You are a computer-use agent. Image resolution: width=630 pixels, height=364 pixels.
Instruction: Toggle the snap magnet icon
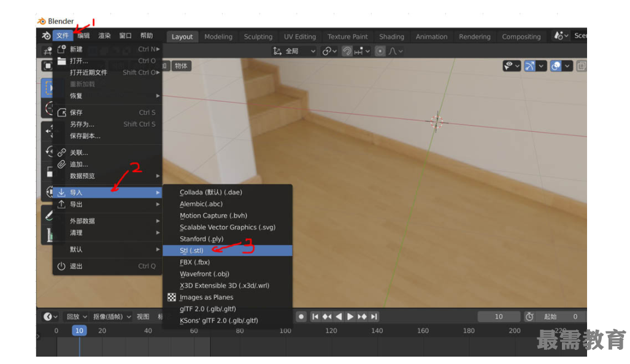tap(347, 51)
